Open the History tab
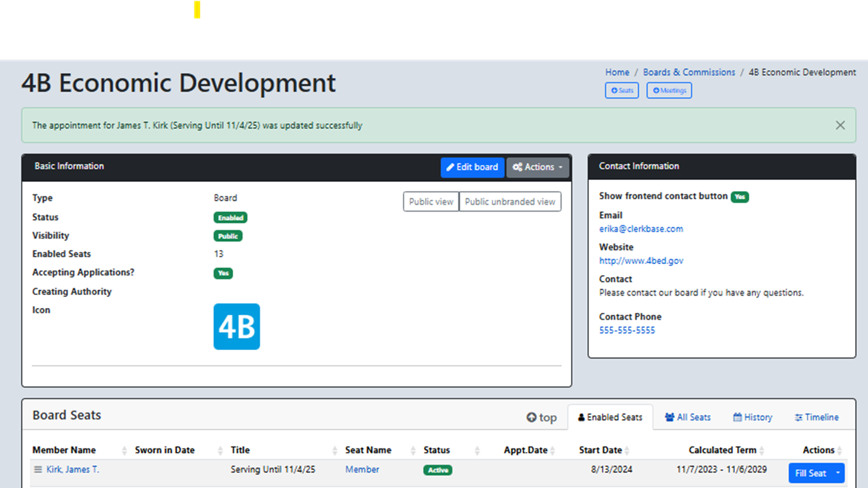This screenshot has width=868, height=488. click(752, 417)
